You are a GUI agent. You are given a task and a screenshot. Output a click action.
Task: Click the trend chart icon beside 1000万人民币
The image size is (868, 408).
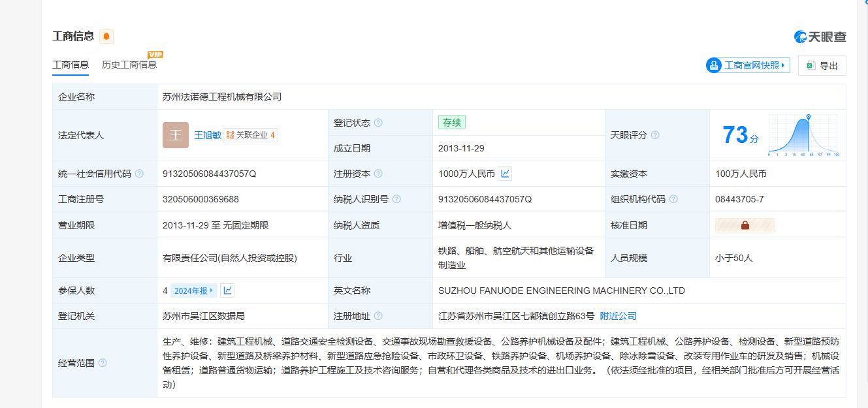[505, 174]
